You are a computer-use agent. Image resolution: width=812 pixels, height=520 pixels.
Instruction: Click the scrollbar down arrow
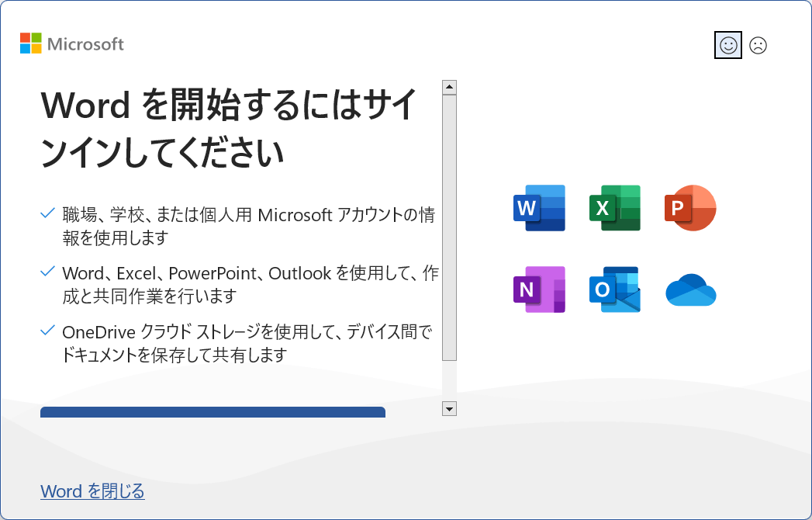coord(449,409)
